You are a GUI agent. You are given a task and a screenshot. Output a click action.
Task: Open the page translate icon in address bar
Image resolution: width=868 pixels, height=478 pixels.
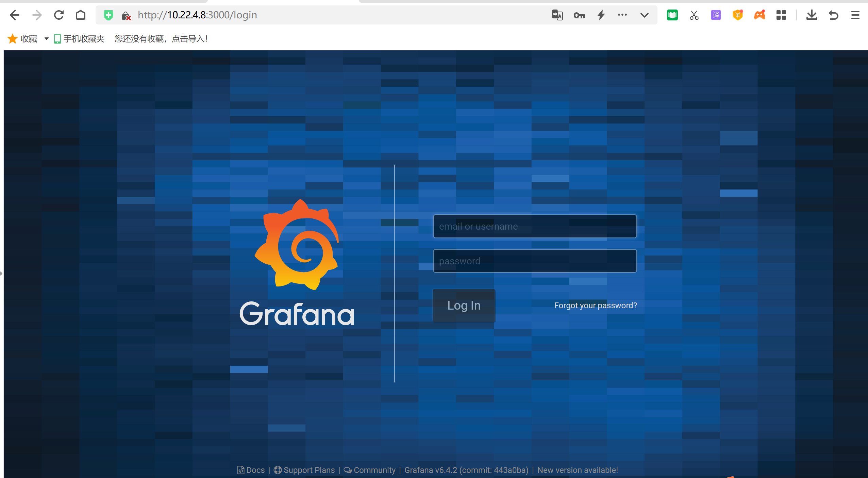tap(557, 15)
